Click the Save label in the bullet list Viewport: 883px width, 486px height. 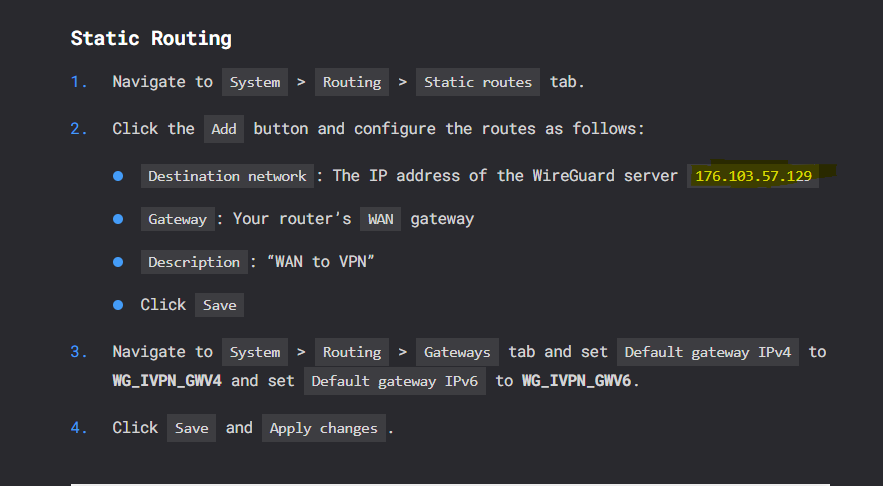point(220,305)
